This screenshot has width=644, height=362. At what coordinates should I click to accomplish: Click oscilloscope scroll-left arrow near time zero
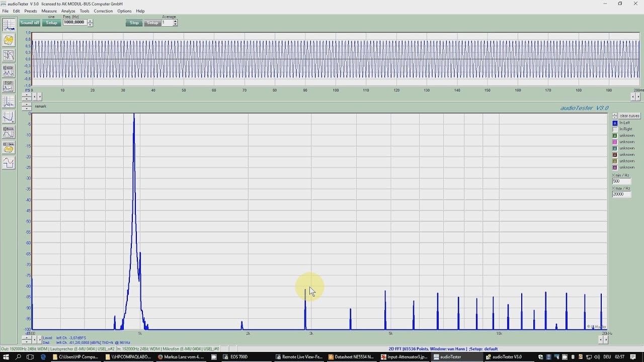click(x=35, y=96)
